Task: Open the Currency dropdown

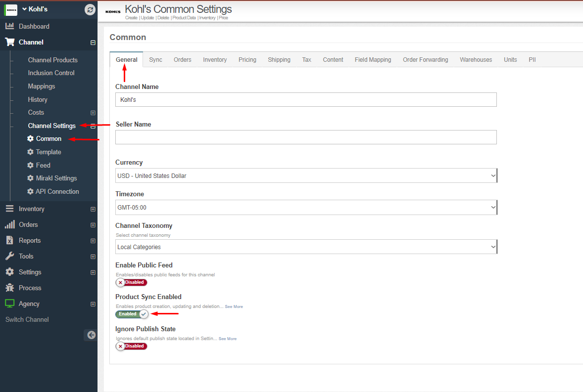Action: (x=306, y=175)
